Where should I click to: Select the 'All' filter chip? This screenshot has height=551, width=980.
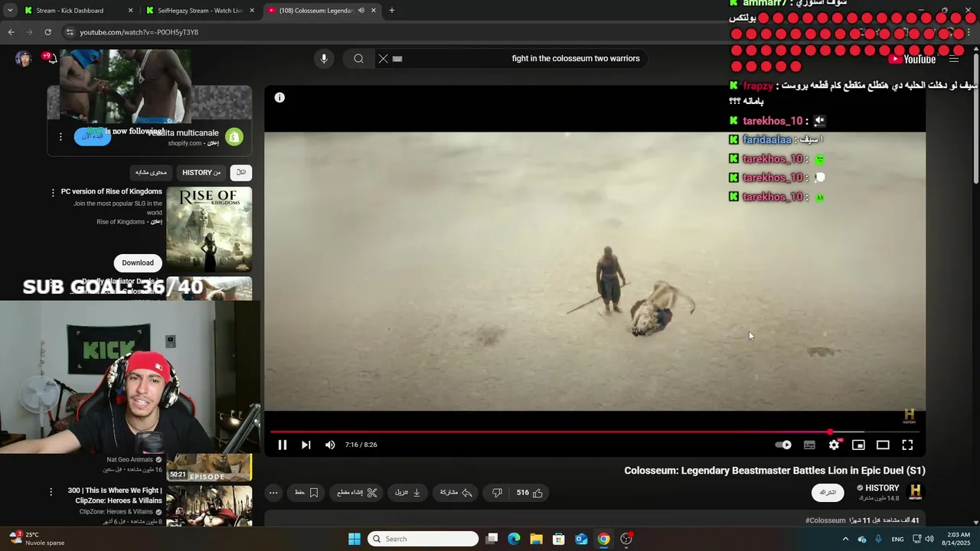(241, 172)
